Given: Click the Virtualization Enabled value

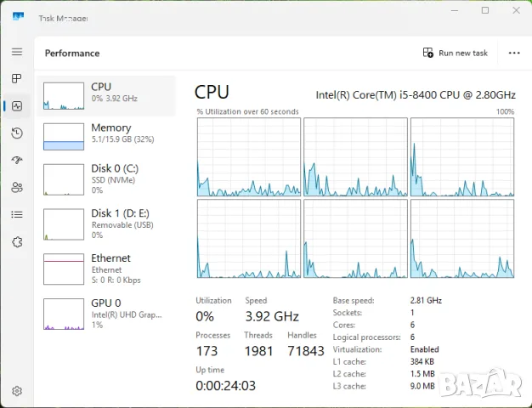Looking at the screenshot, I should pos(424,349).
